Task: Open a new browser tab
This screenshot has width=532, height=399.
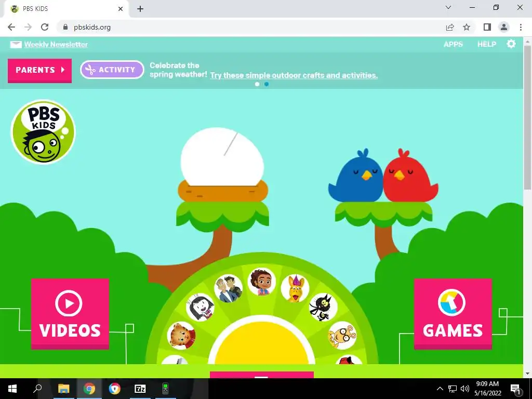Action: [x=140, y=9]
